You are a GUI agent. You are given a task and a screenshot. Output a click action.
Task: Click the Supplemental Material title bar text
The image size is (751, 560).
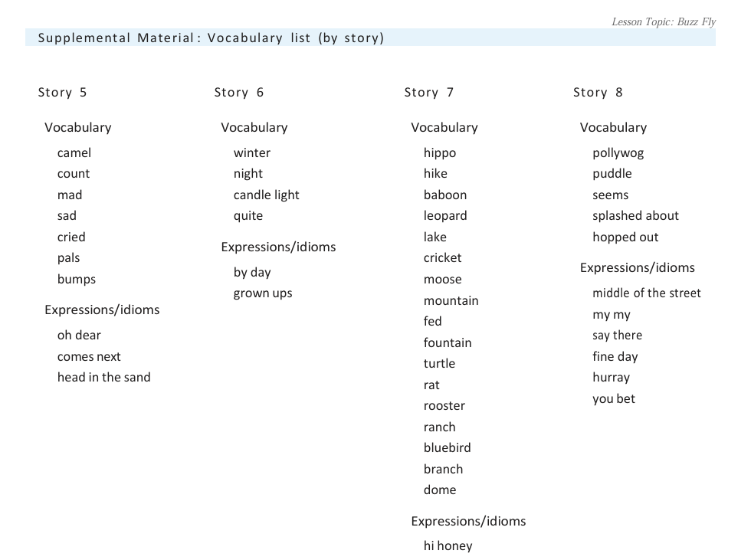[211, 38]
